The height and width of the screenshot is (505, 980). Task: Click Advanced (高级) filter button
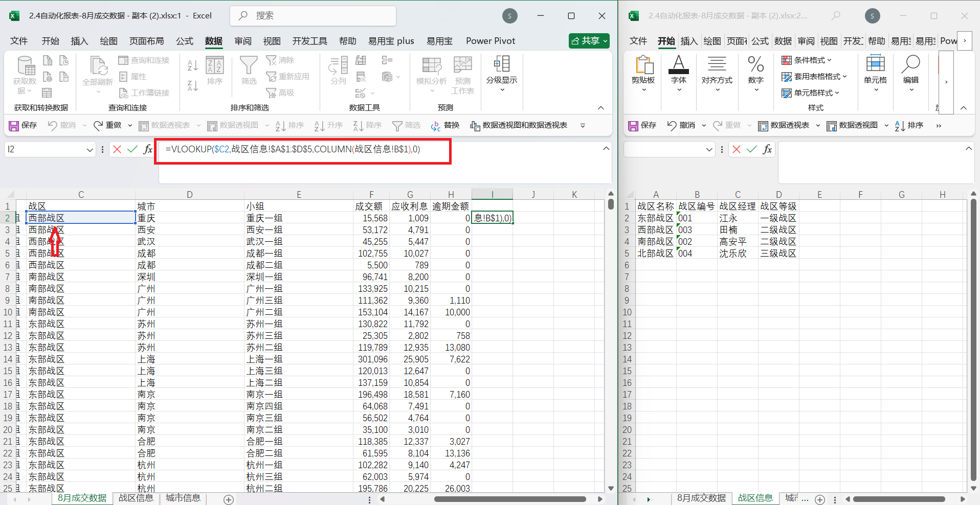click(x=280, y=93)
